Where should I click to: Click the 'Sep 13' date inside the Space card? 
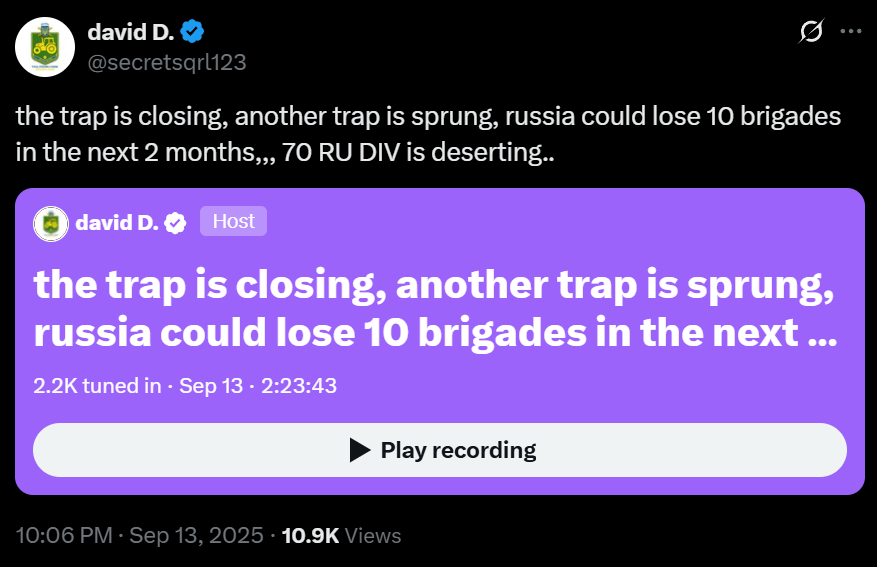coord(211,386)
